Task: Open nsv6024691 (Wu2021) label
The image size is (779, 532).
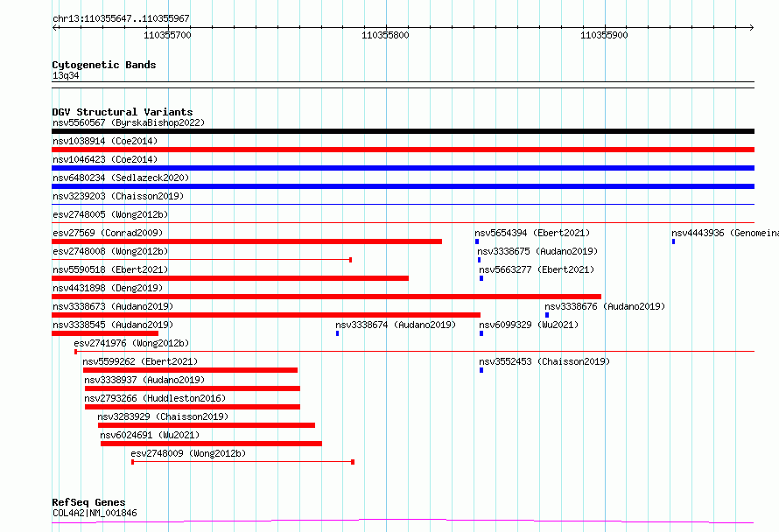Action: point(150,435)
